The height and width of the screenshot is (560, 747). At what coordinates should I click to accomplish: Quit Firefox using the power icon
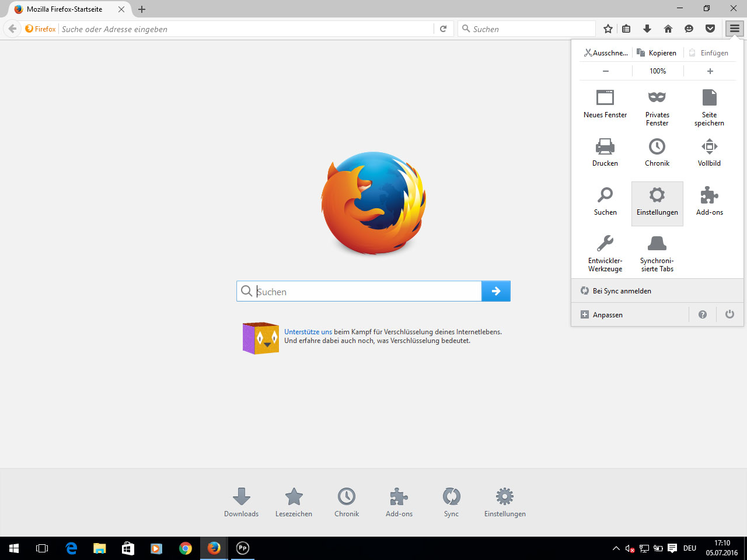(x=729, y=314)
